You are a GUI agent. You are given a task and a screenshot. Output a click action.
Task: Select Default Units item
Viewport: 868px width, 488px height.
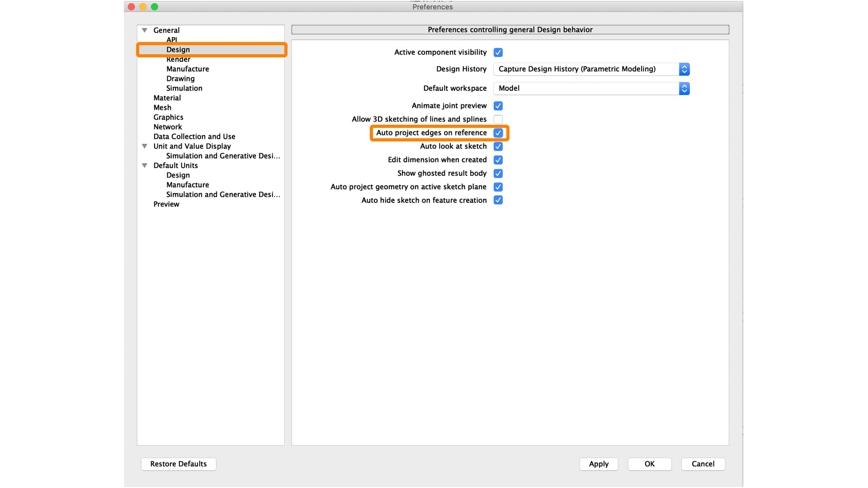[175, 166]
